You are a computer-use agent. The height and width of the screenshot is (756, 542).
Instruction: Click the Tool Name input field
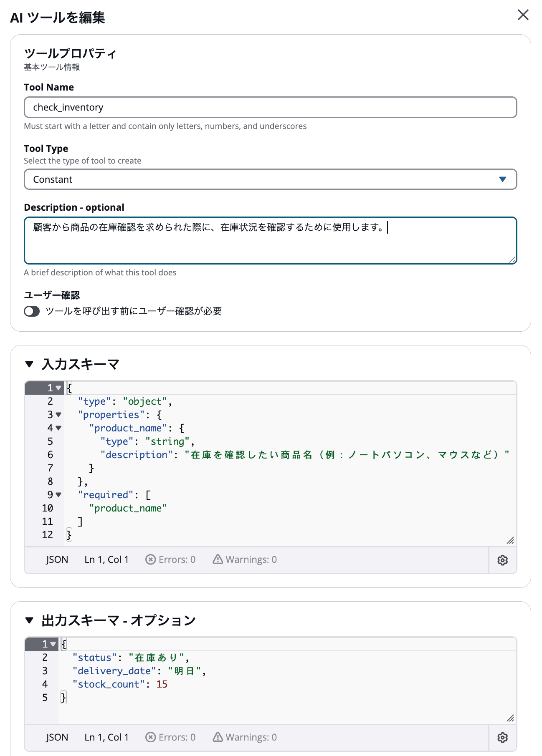271,107
